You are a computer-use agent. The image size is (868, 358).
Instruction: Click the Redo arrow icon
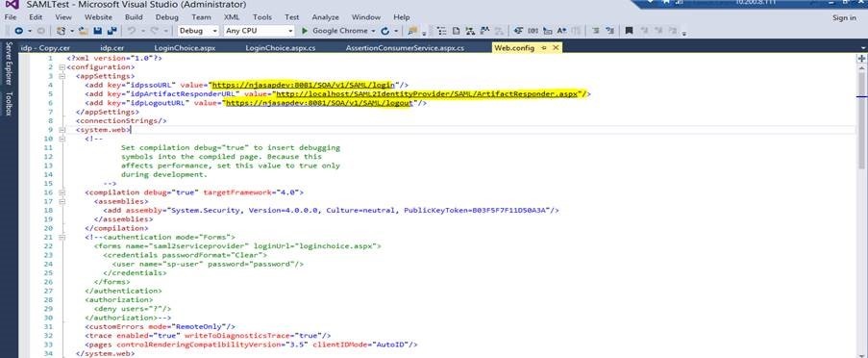click(155, 31)
